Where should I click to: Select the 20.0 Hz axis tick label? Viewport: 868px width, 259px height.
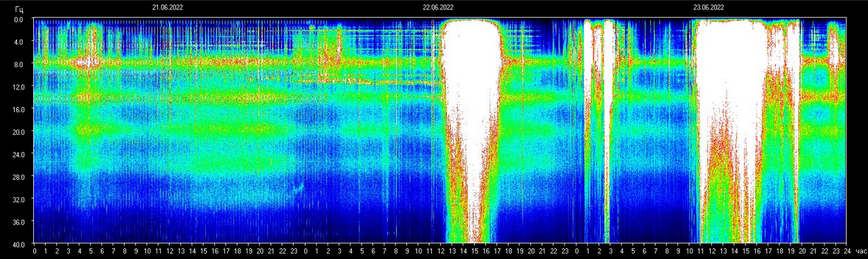pyautogui.click(x=20, y=132)
